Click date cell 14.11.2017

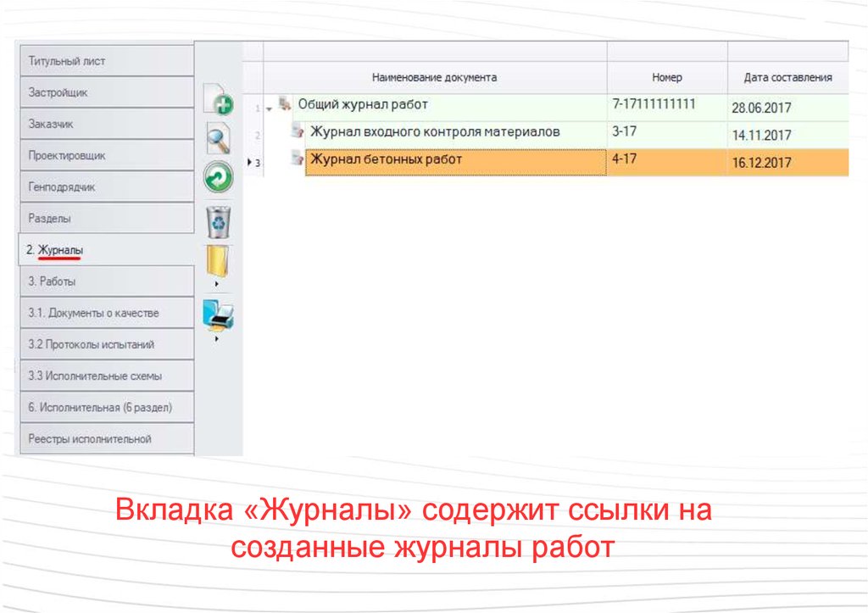pyautogui.click(x=787, y=135)
